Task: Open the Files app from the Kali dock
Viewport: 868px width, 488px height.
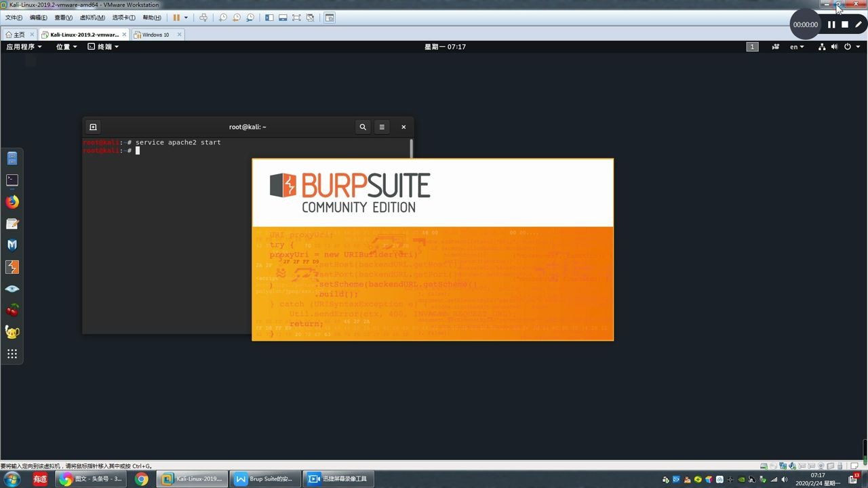Action: [12, 159]
